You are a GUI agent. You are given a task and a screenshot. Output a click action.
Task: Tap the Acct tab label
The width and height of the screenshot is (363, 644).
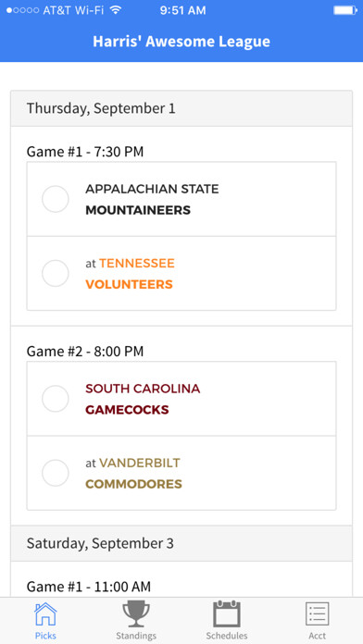(318, 636)
